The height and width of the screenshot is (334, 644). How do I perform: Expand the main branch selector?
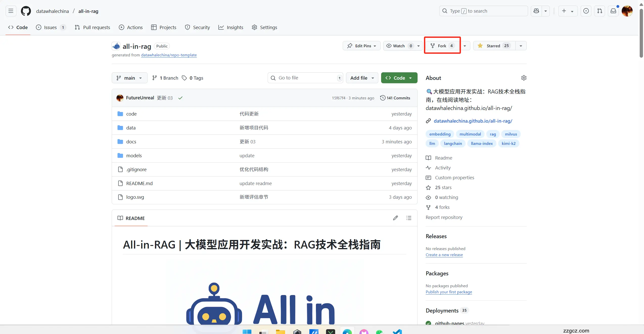click(x=129, y=78)
